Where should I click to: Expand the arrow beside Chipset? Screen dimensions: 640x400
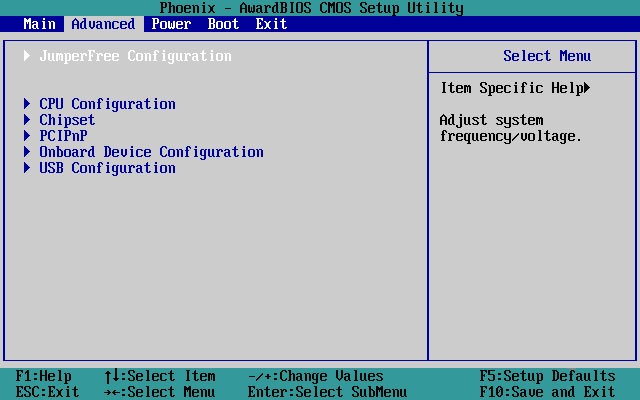coord(27,120)
